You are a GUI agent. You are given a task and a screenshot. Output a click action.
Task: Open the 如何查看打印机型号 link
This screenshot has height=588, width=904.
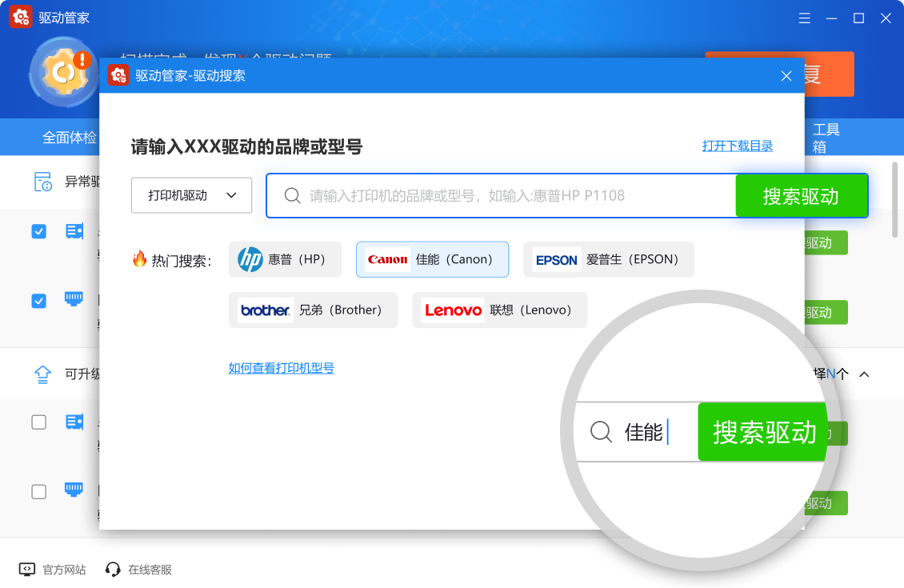[282, 368]
